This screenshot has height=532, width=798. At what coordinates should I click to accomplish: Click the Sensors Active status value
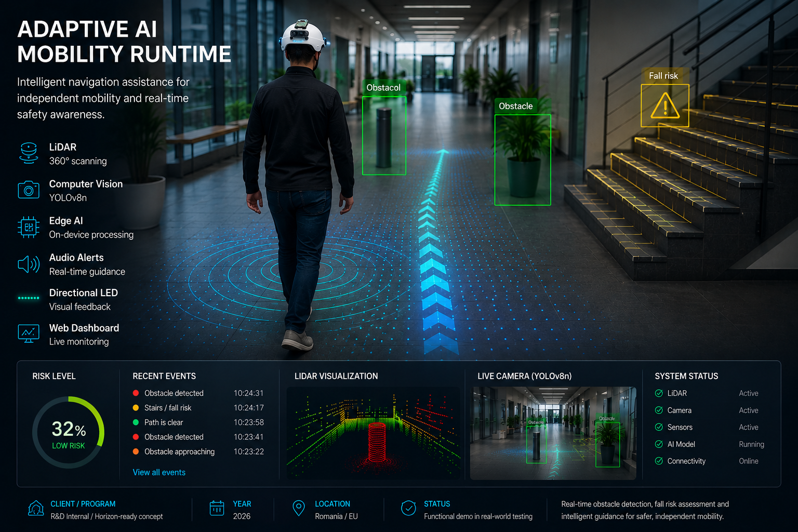click(x=749, y=427)
